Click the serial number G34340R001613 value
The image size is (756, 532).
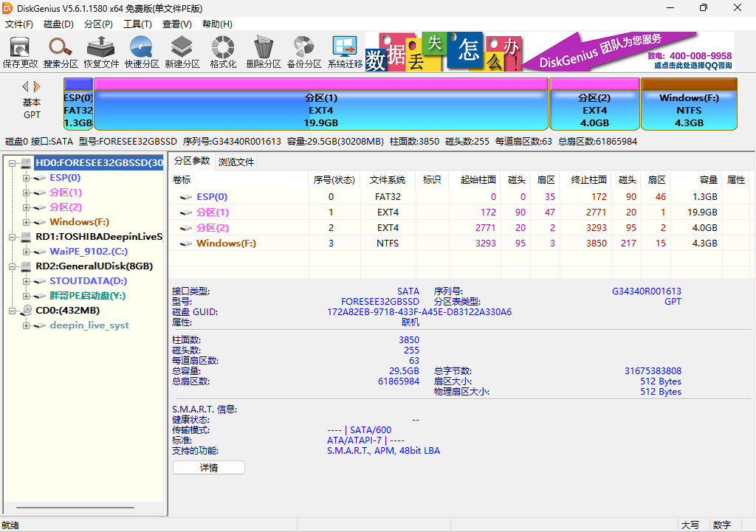click(x=647, y=291)
